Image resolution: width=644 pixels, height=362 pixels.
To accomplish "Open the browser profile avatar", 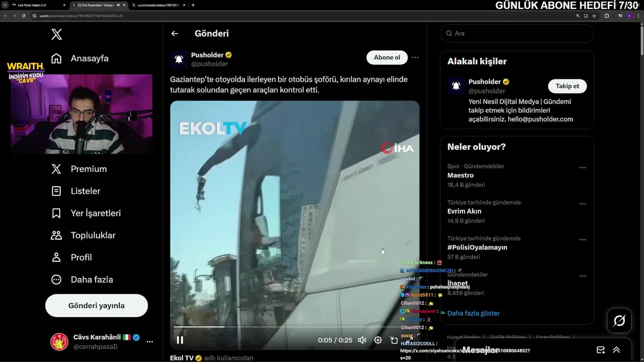I will click(629, 16).
